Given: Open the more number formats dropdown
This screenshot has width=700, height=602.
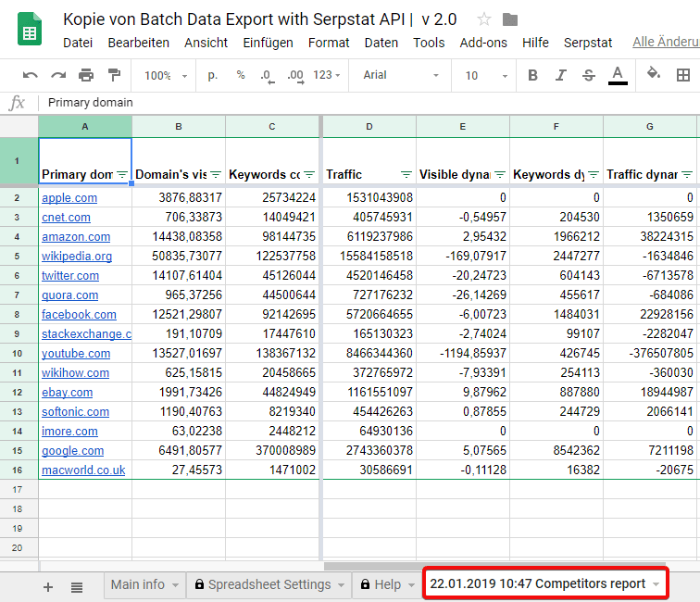Looking at the screenshot, I should coord(327,75).
